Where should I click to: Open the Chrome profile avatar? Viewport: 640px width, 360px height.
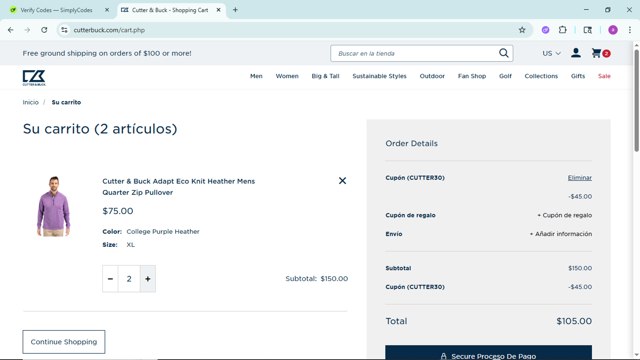613,30
